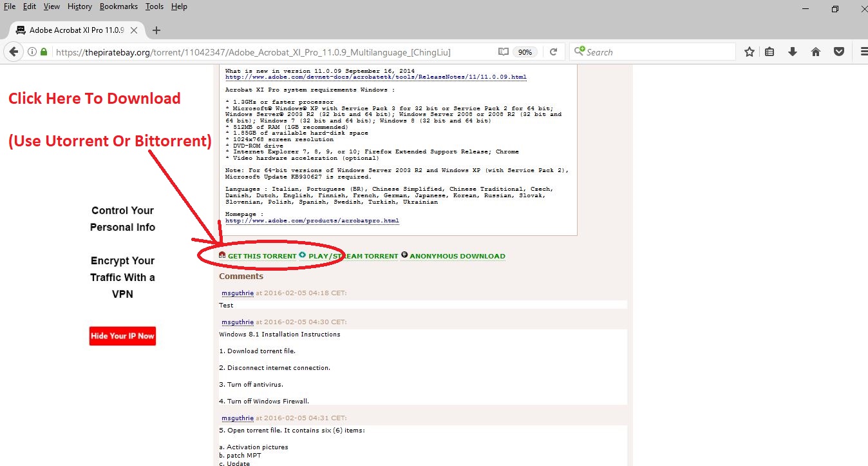Click the dark icon before ANONYMOUS DOWNLOAD
Viewport: 868px width, 466px height.
coord(404,255)
